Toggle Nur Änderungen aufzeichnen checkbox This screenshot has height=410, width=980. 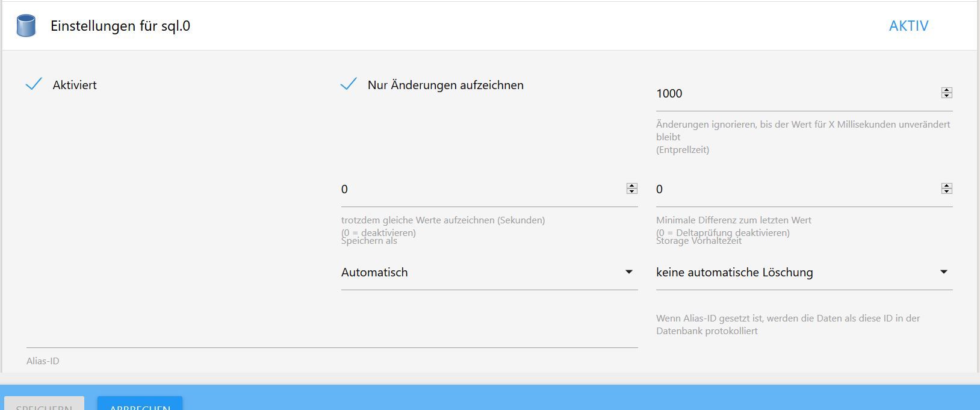point(349,84)
